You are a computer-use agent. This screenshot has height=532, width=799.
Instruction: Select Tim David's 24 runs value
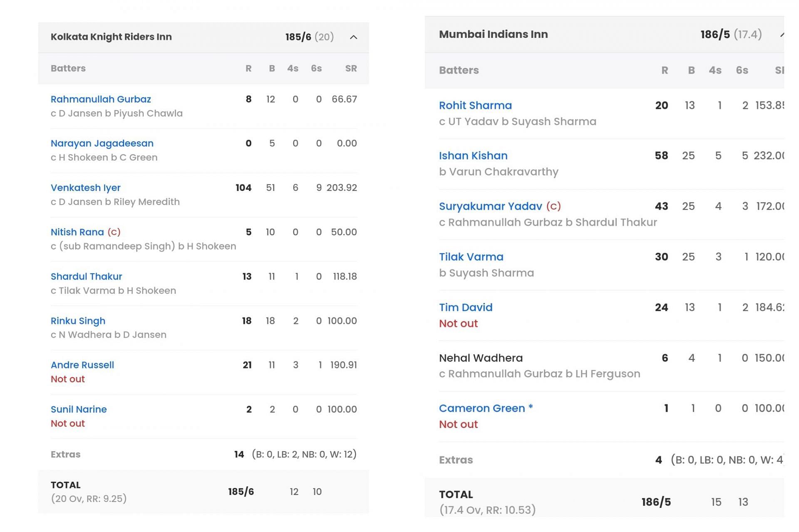pyautogui.click(x=661, y=307)
